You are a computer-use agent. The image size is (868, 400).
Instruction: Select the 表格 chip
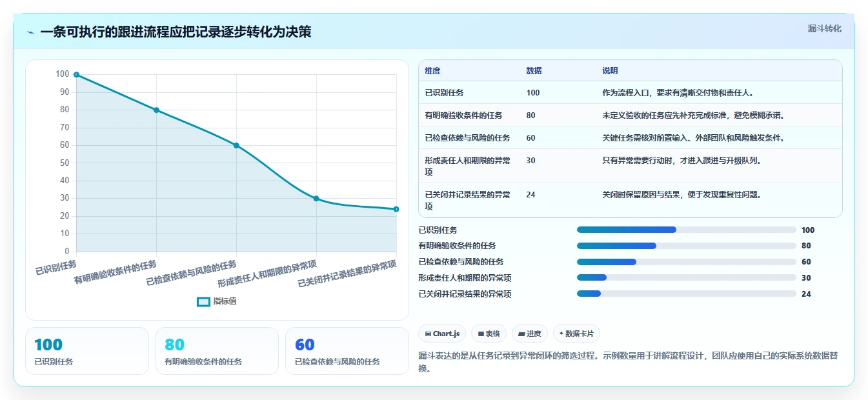point(489,334)
